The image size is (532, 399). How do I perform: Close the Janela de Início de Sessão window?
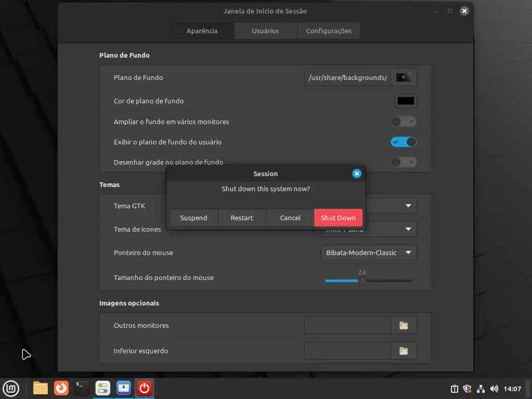(x=464, y=11)
